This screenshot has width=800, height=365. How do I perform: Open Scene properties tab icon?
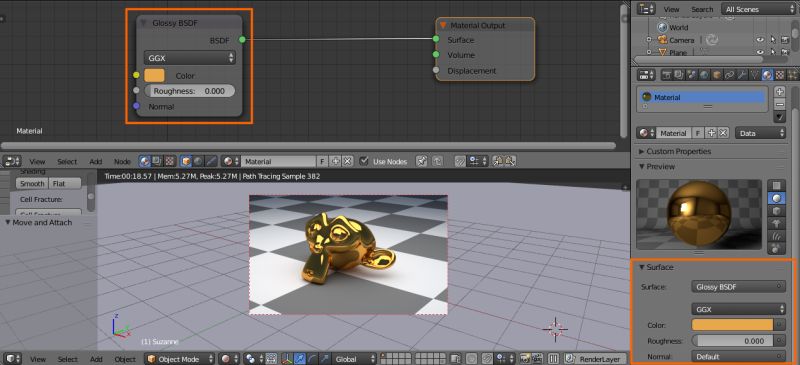(691, 75)
